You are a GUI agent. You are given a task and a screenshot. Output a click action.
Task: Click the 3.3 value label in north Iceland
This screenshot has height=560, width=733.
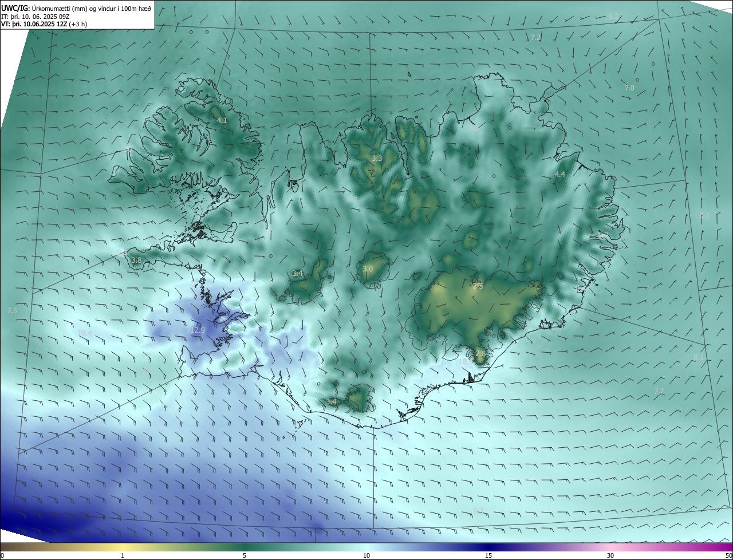tap(377, 158)
